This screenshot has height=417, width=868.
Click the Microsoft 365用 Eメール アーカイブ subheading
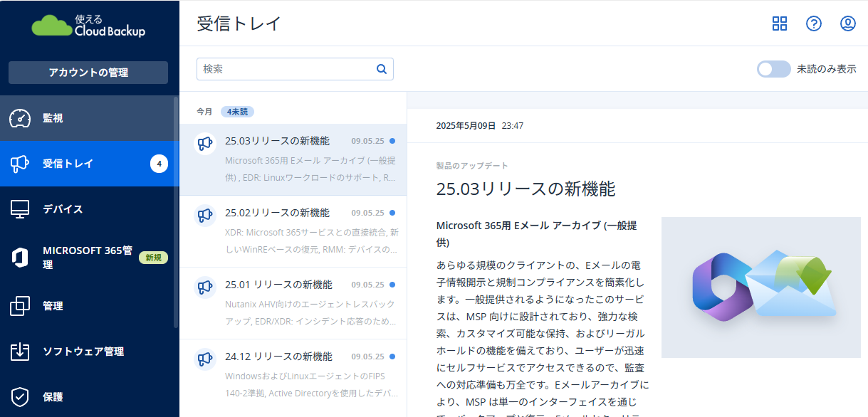click(537, 234)
